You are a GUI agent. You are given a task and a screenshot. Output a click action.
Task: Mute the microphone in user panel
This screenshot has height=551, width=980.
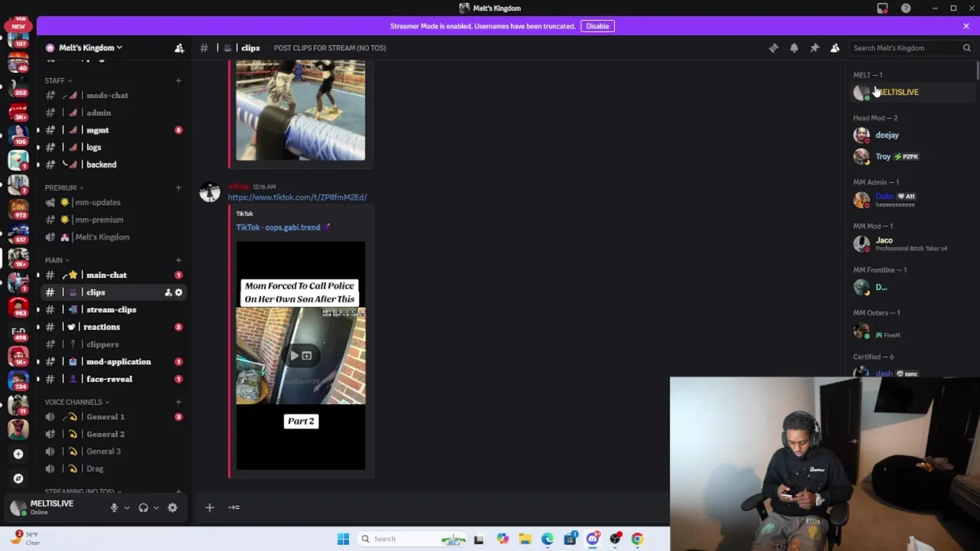(114, 507)
